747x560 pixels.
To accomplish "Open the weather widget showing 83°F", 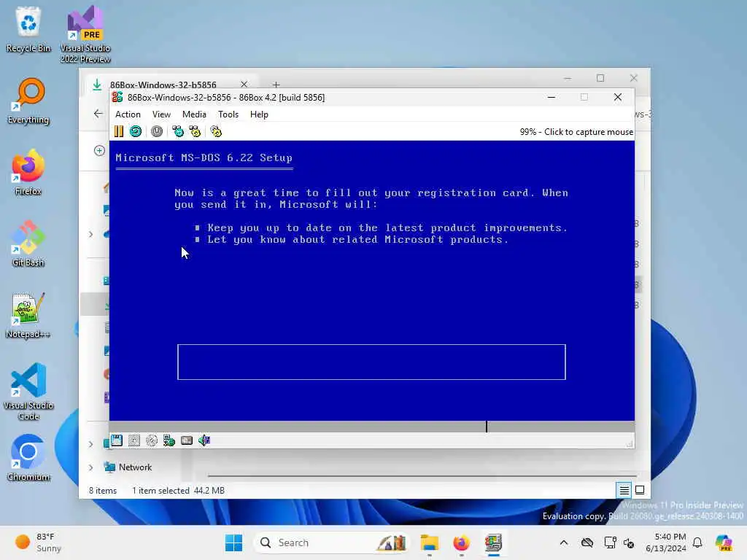I will coord(39,542).
